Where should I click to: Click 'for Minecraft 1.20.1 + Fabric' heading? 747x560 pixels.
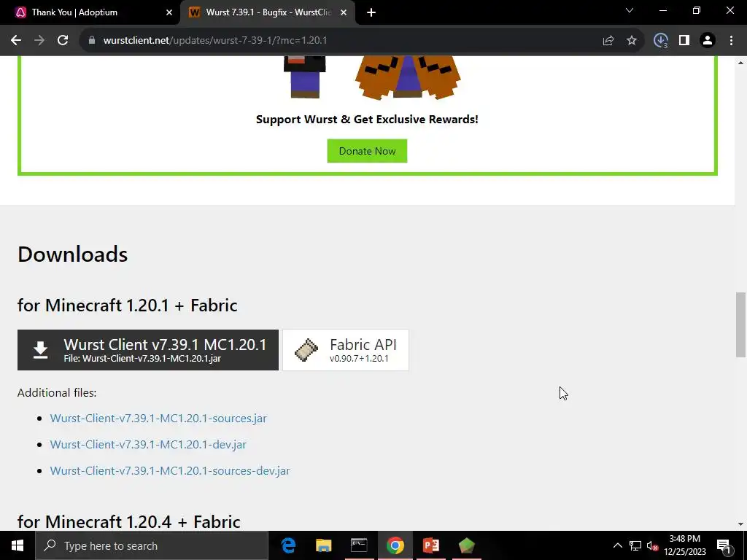[127, 306]
